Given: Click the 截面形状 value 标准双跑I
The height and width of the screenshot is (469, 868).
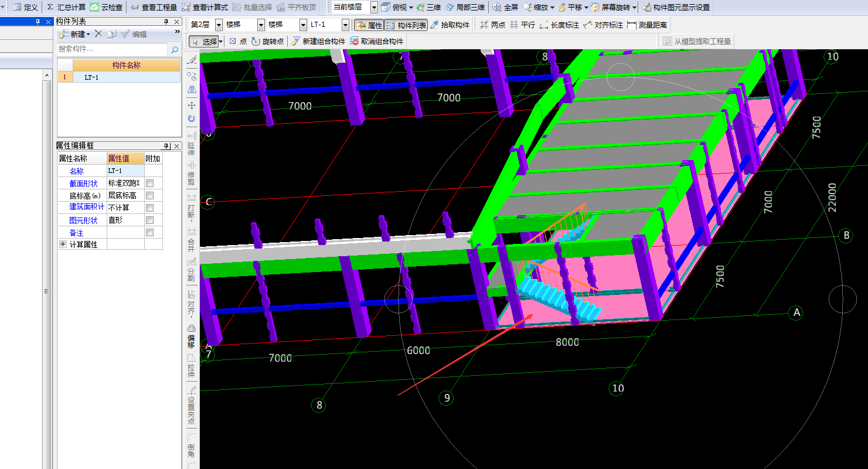Looking at the screenshot, I should pyautogui.click(x=125, y=183).
